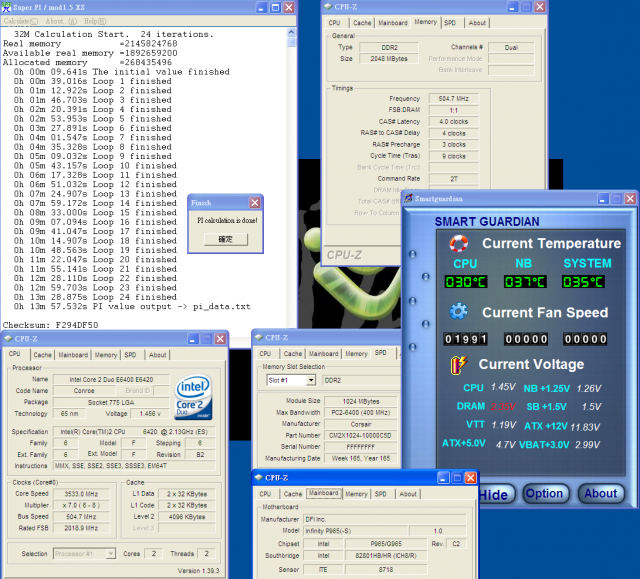Click the Southbridge 82801HB/HR (ICH8/R) field

(386, 555)
